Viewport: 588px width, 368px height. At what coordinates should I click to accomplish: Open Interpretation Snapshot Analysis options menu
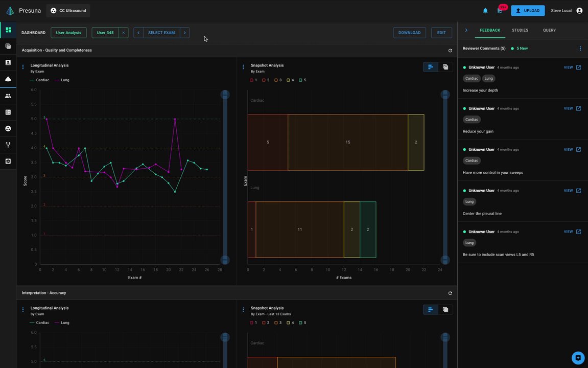click(x=243, y=310)
